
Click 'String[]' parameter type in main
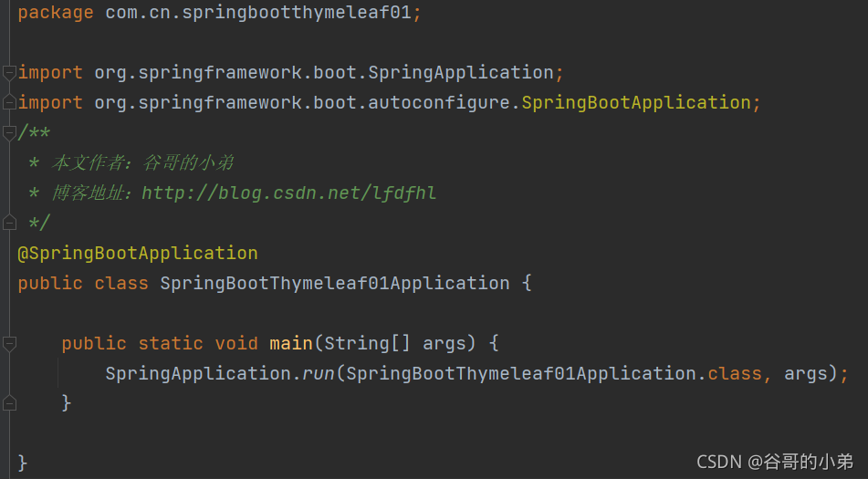[368, 343]
